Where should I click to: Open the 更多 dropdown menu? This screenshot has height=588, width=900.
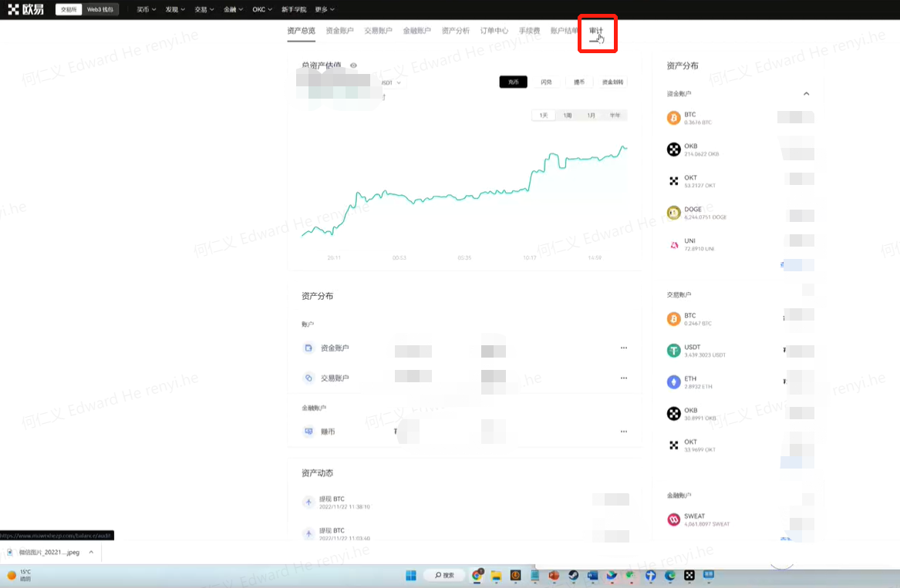[323, 8]
